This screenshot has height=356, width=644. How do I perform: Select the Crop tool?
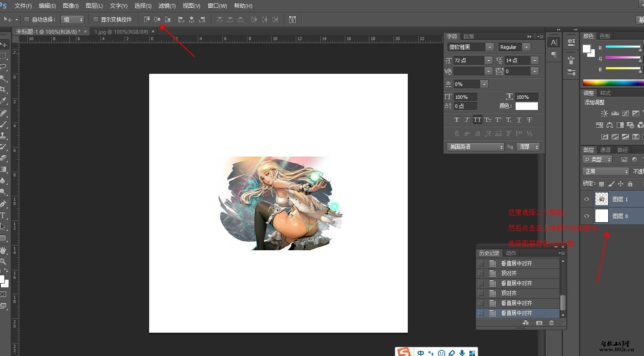click(x=3, y=89)
